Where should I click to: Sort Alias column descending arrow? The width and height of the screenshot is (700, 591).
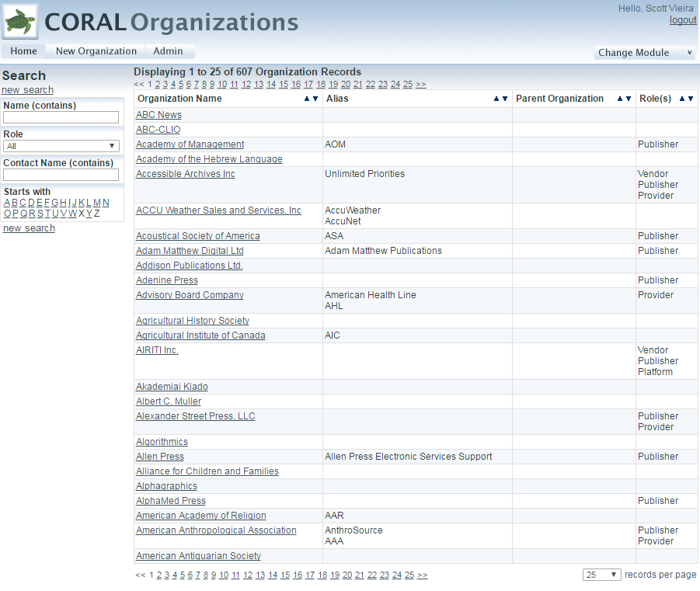pyautogui.click(x=505, y=99)
